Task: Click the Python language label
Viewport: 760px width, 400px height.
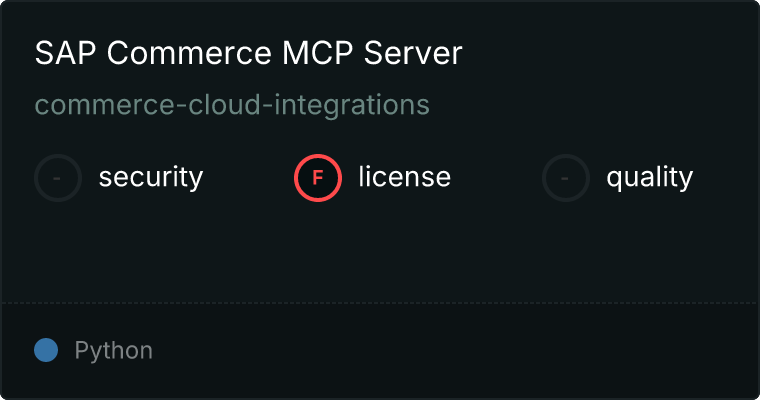Action: (x=113, y=351)
